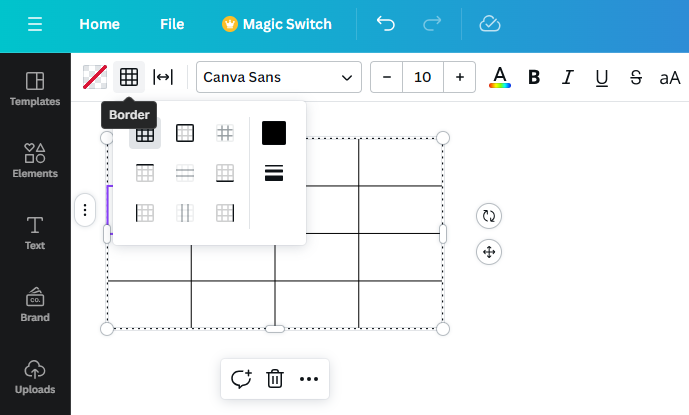This screenshot has width=689, height=415.
Task: Open the hamburger main menu
Action: (35, 24)
